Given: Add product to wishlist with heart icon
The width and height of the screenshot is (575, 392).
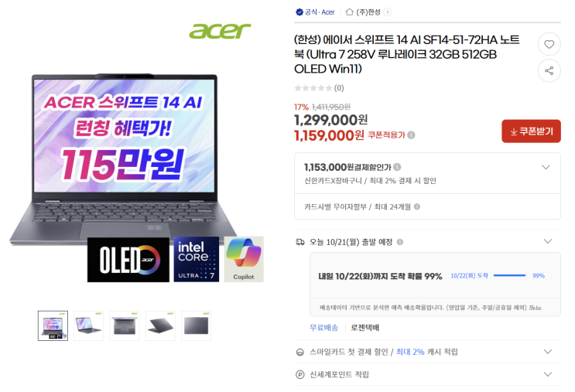Looking at the screenshot, I should pyautogui.click(x=549, y=44).
